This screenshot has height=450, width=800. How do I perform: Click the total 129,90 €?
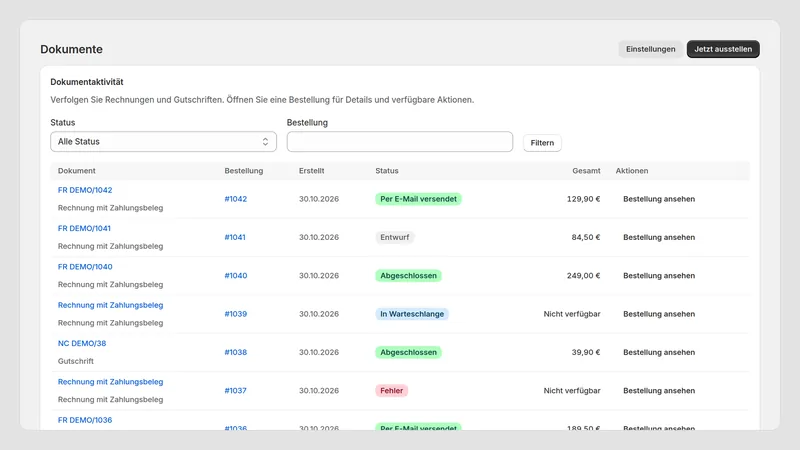[583, 199]
